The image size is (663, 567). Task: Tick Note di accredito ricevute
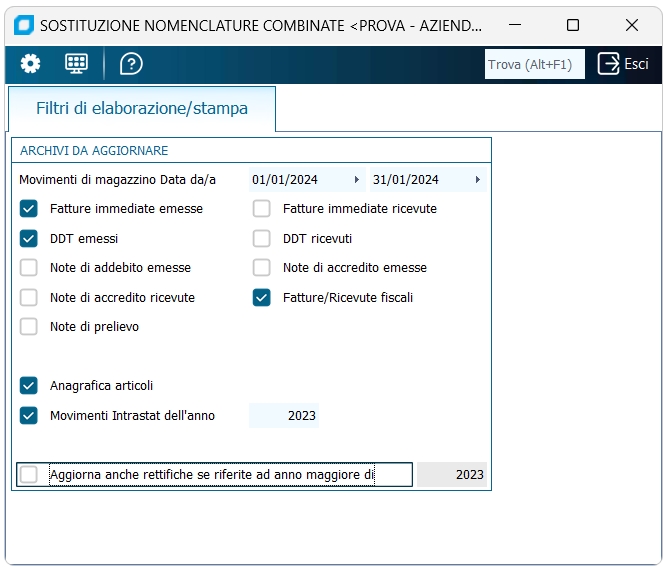(28, 298)
